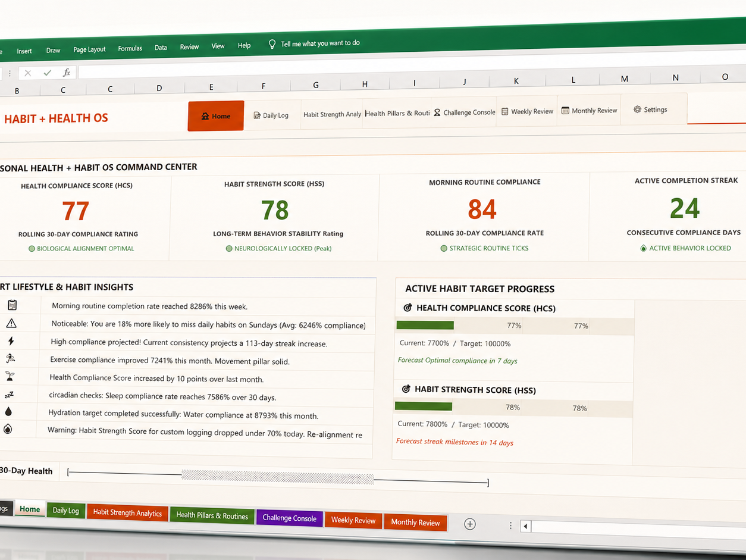Click the fx insert function icon

67,73
